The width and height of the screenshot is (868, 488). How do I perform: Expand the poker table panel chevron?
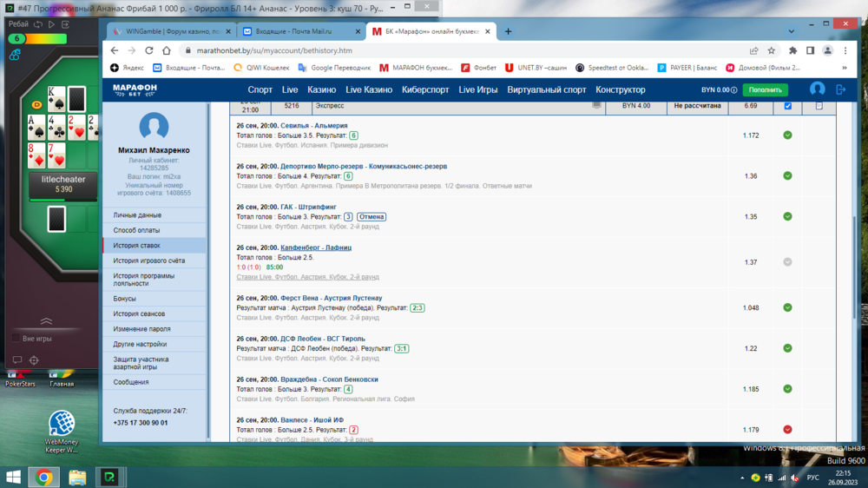click(46, 321)
